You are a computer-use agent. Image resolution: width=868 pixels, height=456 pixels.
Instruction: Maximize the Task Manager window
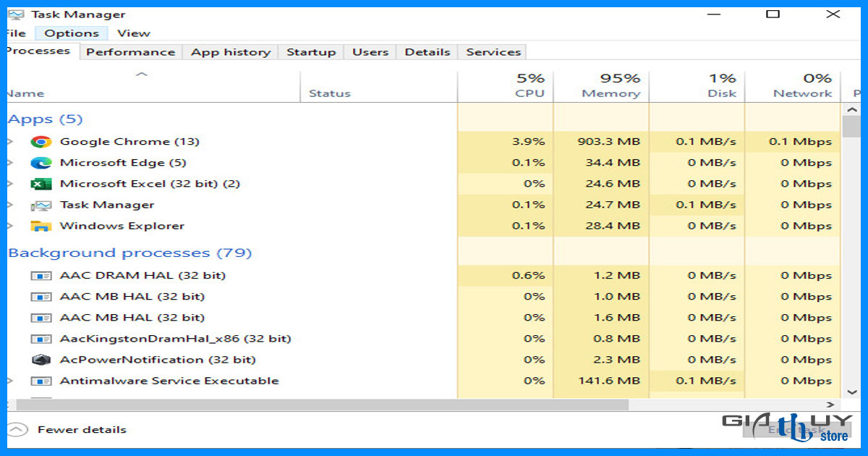click(773, 14)
